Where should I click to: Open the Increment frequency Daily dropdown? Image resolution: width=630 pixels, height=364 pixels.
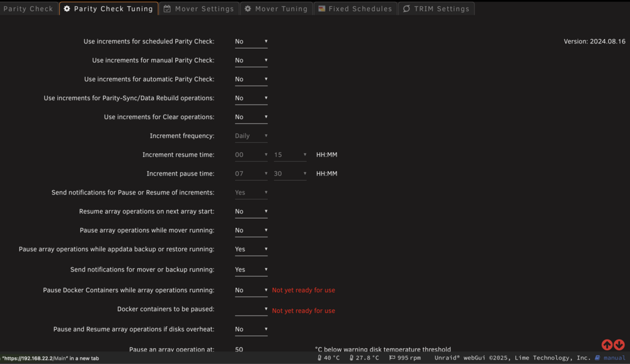[x=251, y=136]
